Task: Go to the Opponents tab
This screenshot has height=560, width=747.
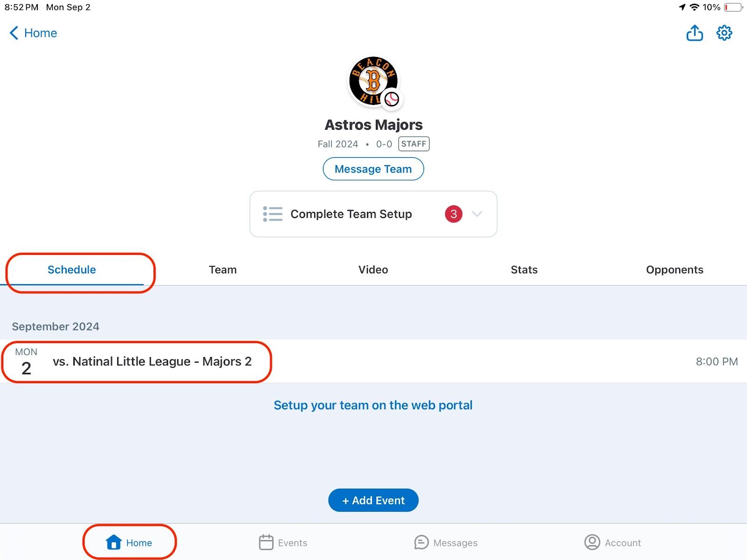Action: [x=674, y=270]
